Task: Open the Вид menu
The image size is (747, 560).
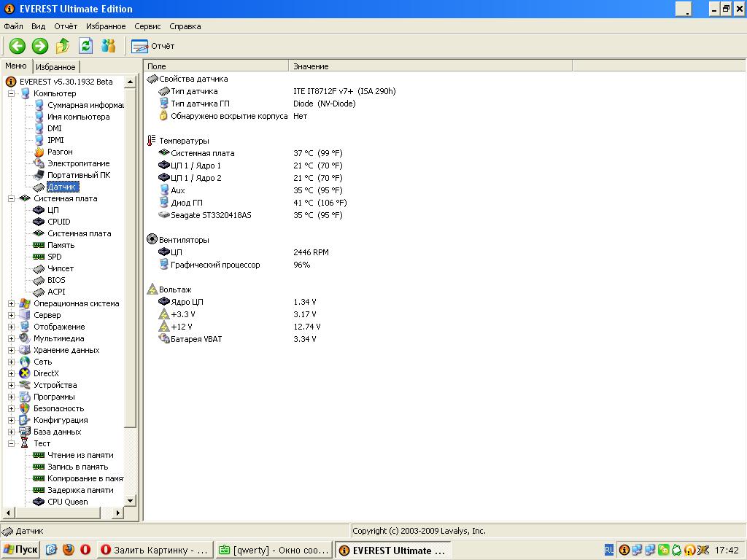Action: [x=38, y=26]
